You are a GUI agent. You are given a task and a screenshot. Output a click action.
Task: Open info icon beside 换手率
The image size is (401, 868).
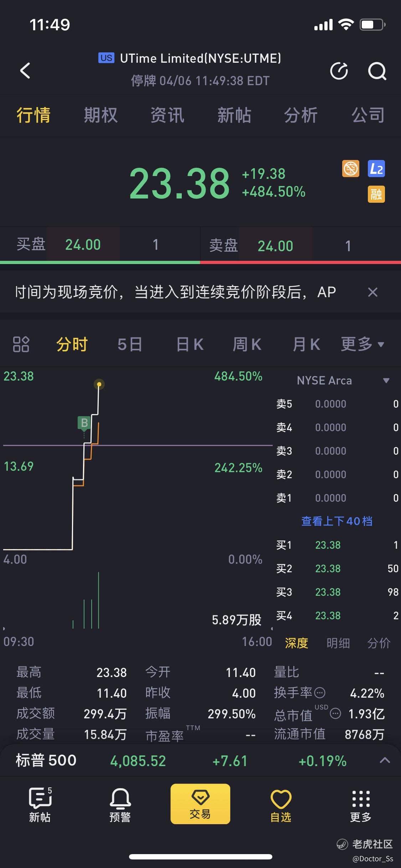320,693
